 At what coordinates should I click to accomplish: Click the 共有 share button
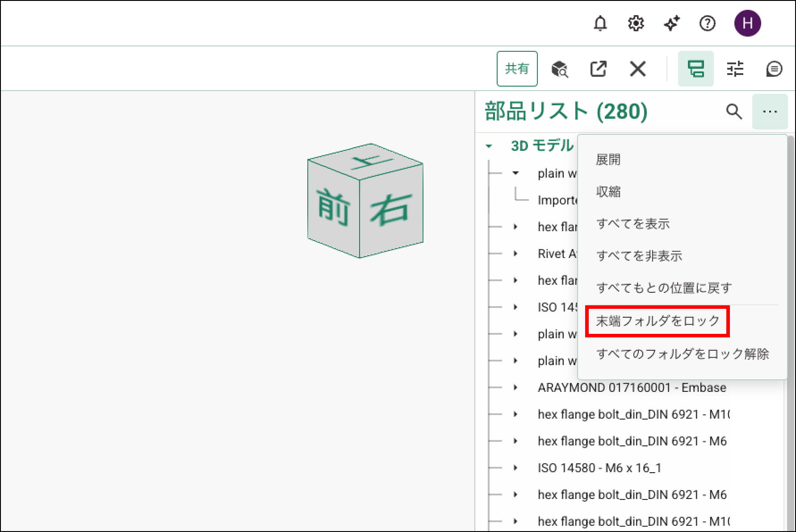tap(517, 69)
